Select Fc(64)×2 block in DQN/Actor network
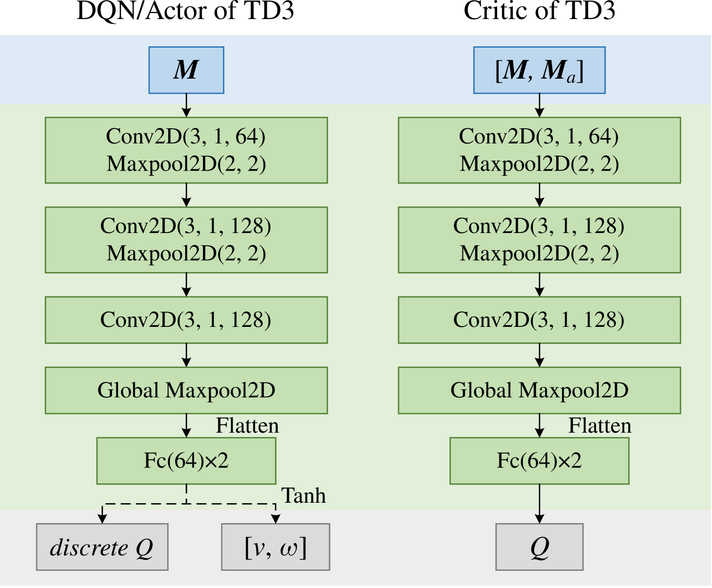 click(186, 461)
